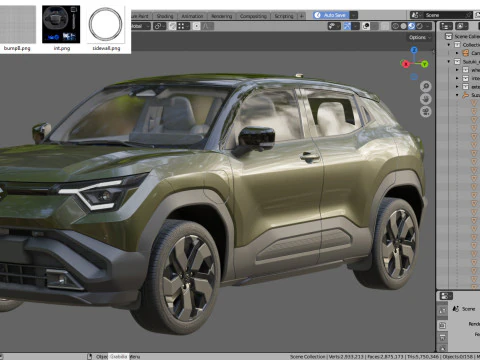Switch to the Animation workspace tab
This screenshot has height=360, width=480.
(192, 16)
